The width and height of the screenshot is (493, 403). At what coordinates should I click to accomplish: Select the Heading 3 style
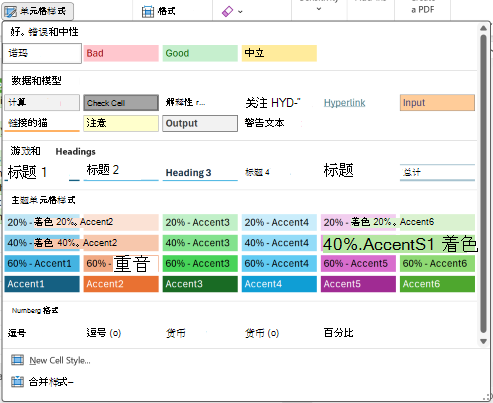pyautogui.click(x=200, y=172)
